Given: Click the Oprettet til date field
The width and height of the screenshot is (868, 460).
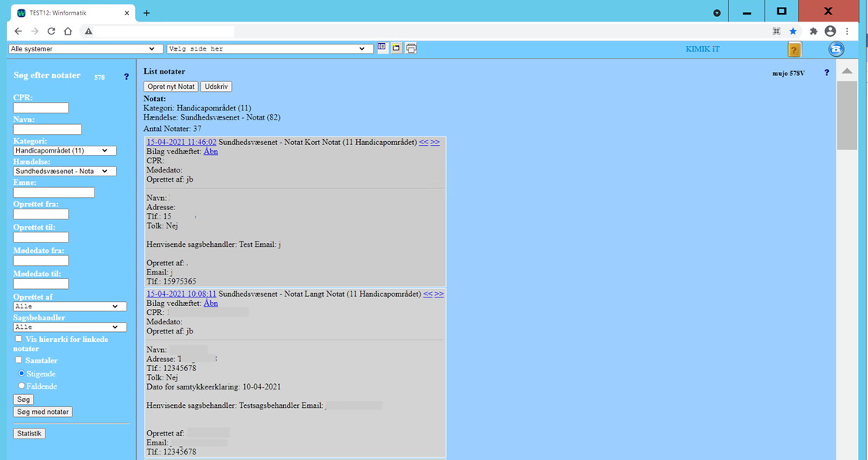Looking at the screenshot, I should (x=41, y=237).
